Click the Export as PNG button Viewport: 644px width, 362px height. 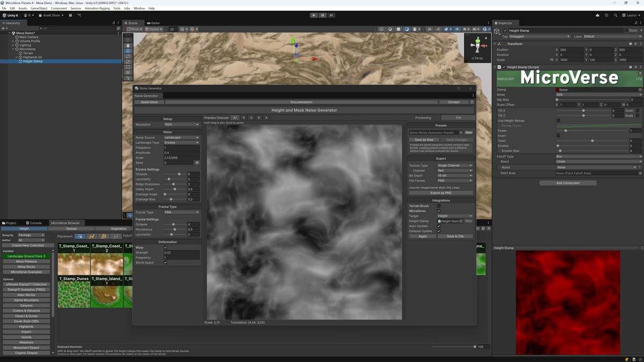click(442, 193)
